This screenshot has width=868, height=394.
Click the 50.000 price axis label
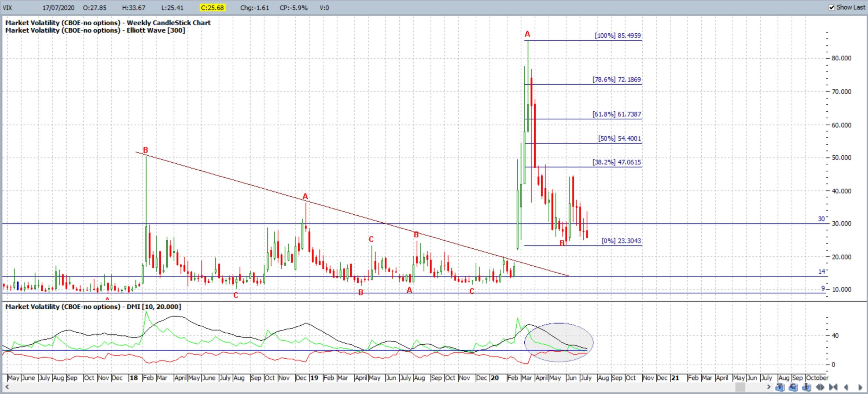pos(841,157)
